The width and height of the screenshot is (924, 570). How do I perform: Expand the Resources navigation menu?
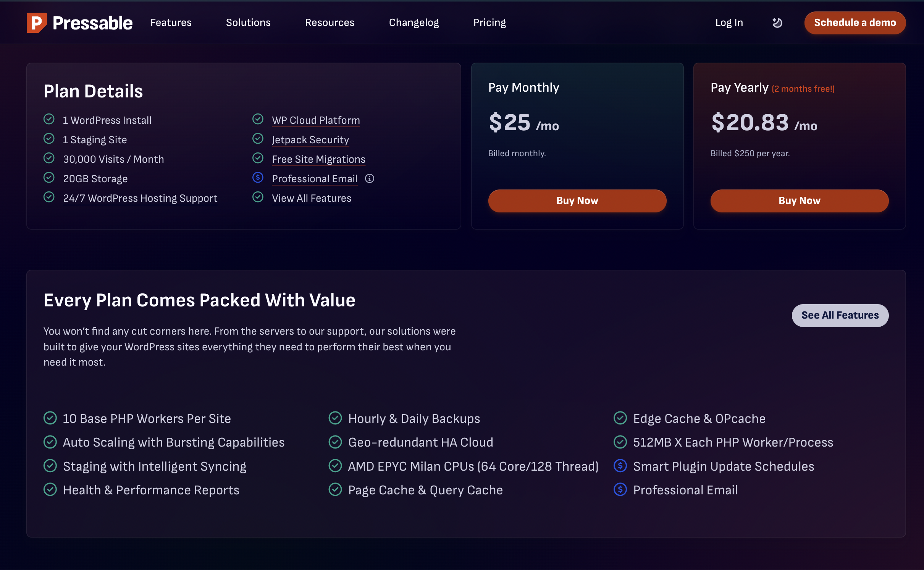(x=330, y=23)
